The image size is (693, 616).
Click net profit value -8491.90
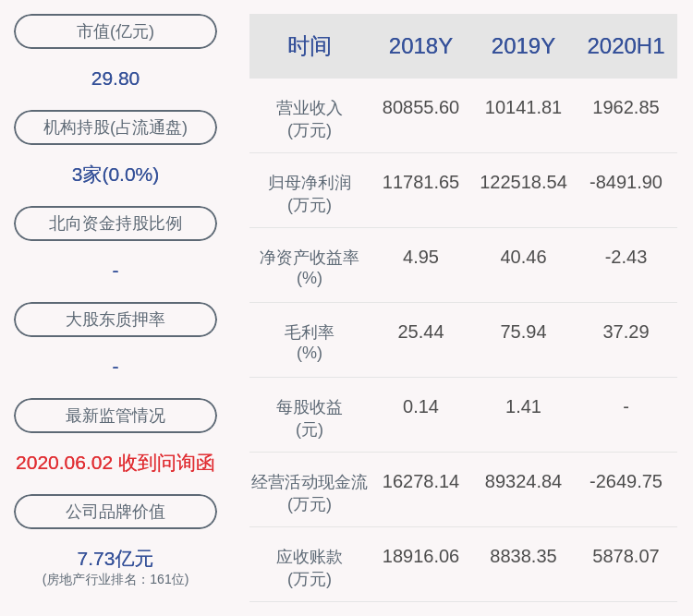click(626, 182)
